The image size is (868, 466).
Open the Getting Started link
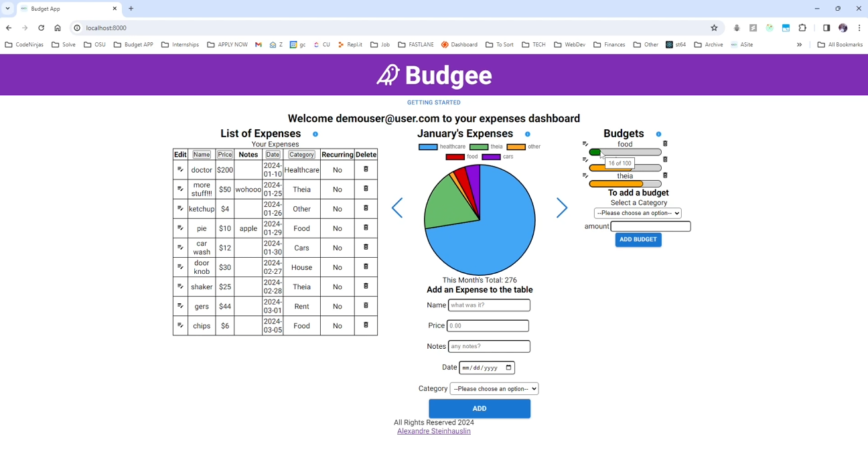[x=434, y=103]
